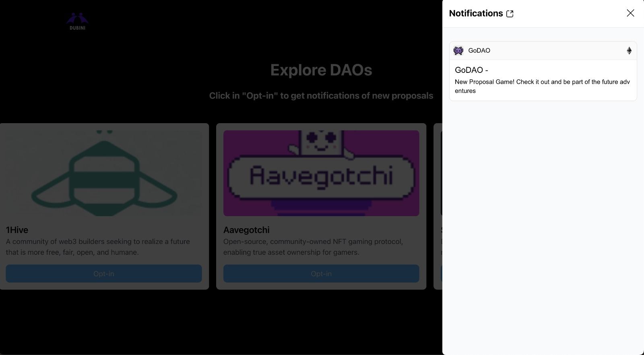The width and height of the screenshot is (644, 355).
Task: Close the Notifications panel
Action: pos(630,13)
